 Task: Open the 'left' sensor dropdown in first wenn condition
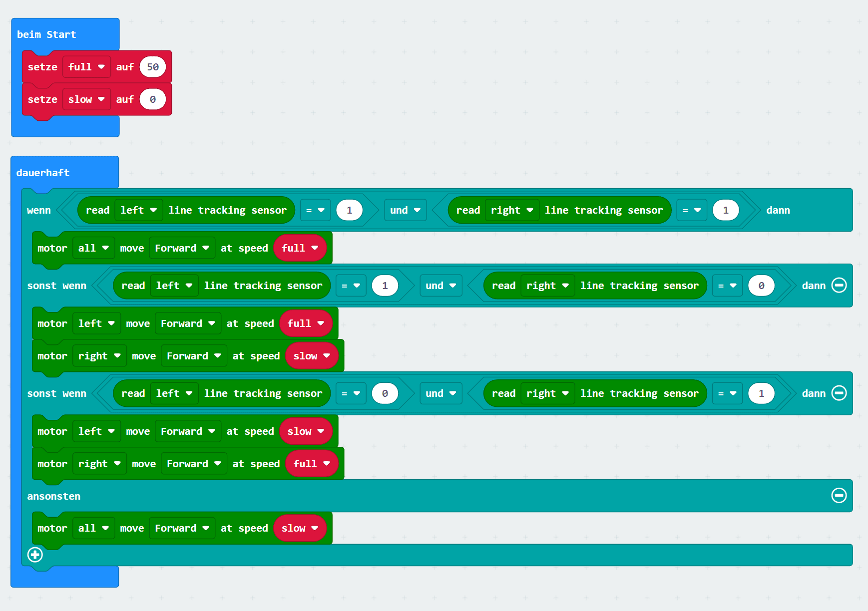(139, 210)
